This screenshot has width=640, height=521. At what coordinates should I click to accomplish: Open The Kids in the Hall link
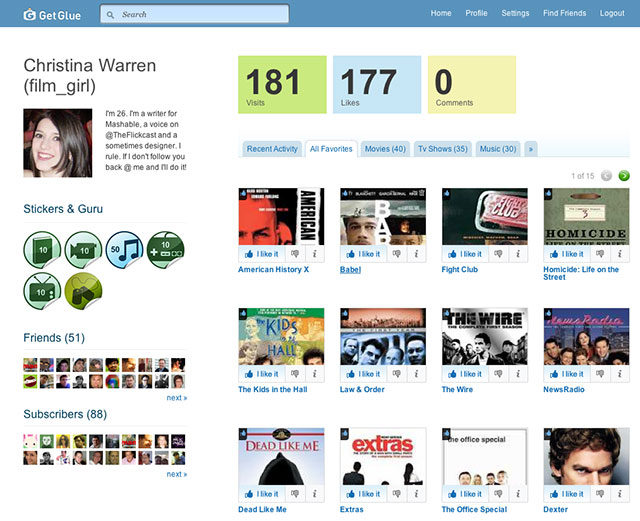coord(273,390)
